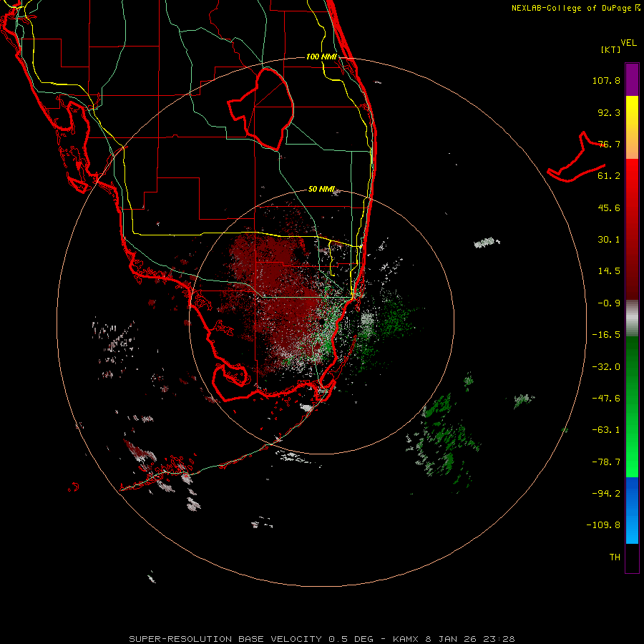Click the 76.7 velocity scale value
The width and height of the screenshot is (644, 644).
tap(609, 144)
